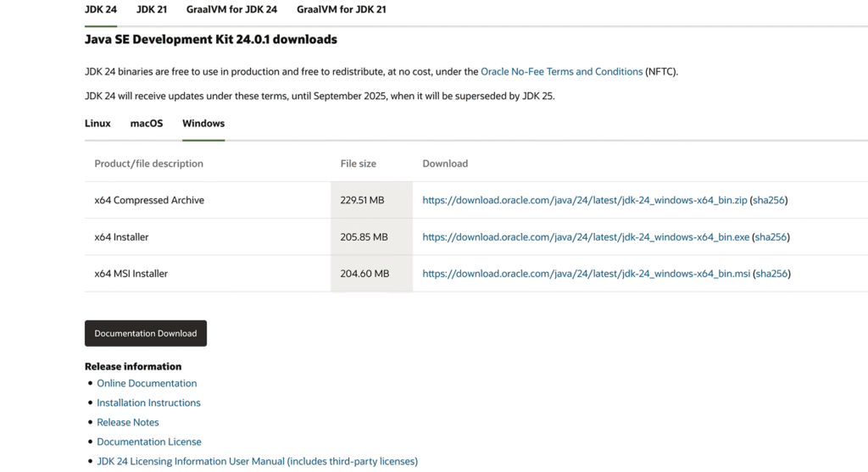Open sha256 link for the MSI installer
The width and height of the screenshot is (868, 472).
(x=771, y=274)
